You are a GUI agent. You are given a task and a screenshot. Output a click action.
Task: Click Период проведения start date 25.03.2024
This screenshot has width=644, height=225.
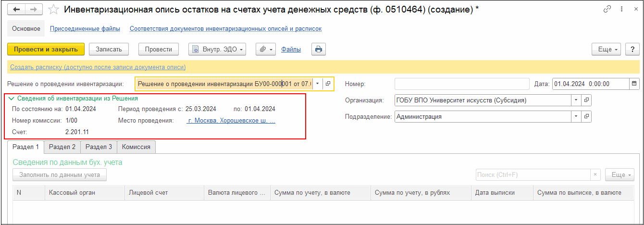(x=200, y=109)
